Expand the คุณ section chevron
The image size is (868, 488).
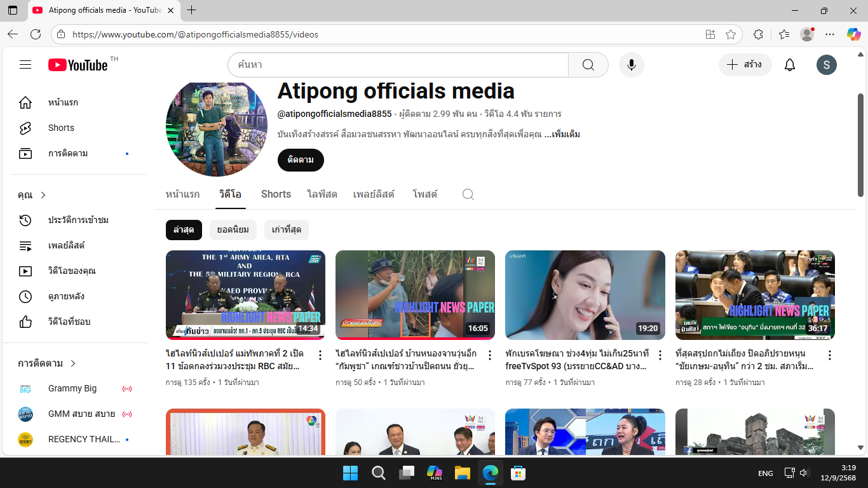pos(43,195)
